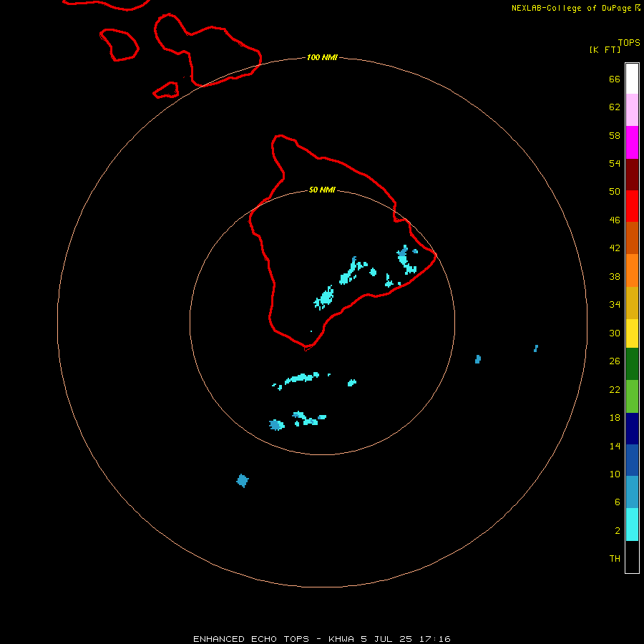Click legend value 46
The width and height of the screenshot is (644, 644).
pos(615,220)
